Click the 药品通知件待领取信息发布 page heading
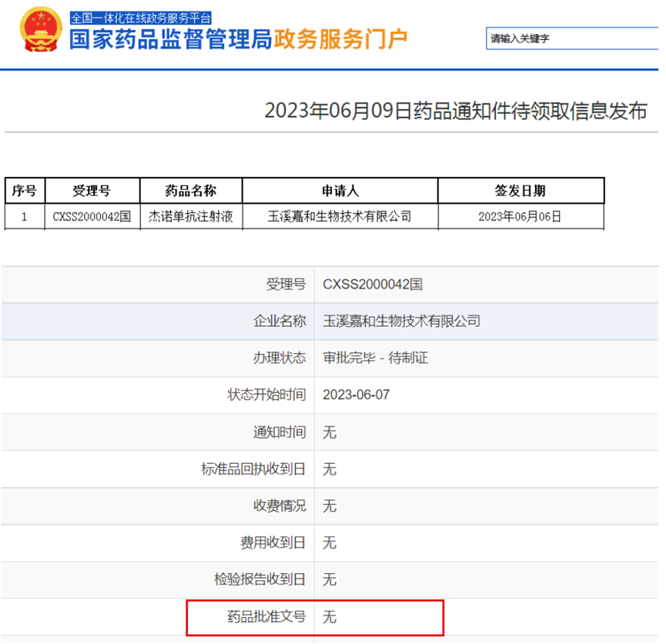 click(x=456, y=111)
